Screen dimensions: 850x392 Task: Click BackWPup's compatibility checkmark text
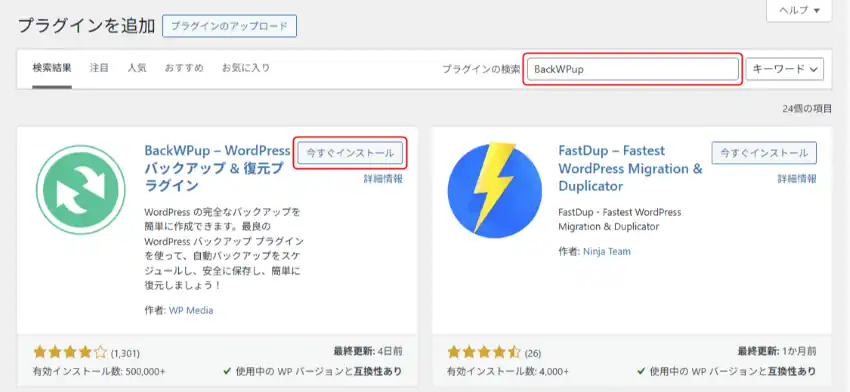point(313,372)
